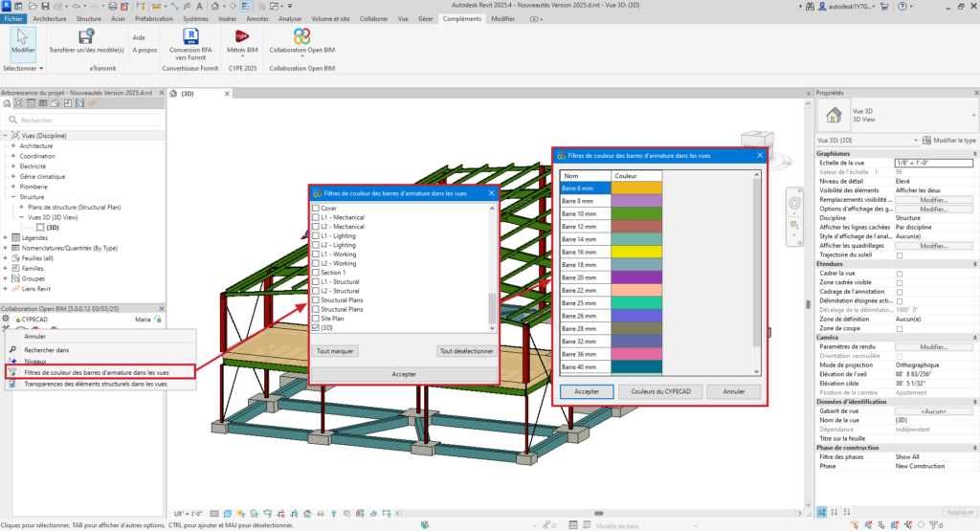Expand the Familles tree node
Image resolution: width=980 pixels, height=531 pixels.
pyautogui.click(x=6, y=268)
